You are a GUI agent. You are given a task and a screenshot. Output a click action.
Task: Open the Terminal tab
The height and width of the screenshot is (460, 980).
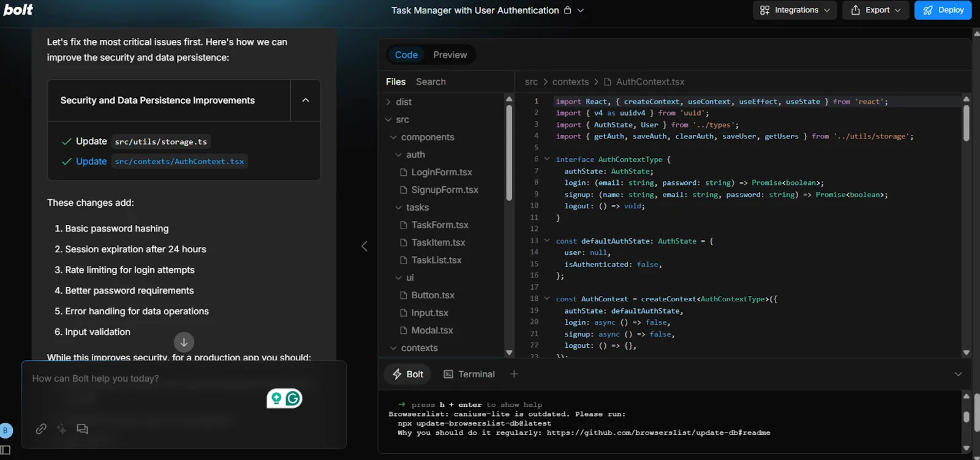point(469,374)
